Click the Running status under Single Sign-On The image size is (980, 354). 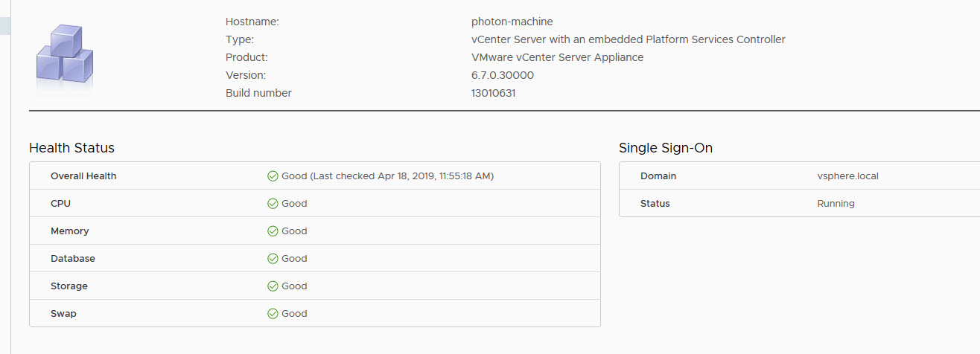[836, 204]
